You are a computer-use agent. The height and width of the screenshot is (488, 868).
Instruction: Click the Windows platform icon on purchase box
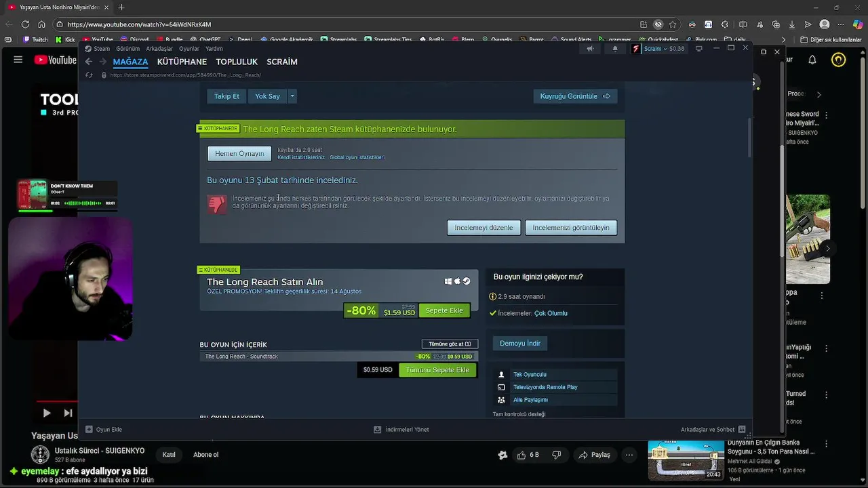click(448, 281)
